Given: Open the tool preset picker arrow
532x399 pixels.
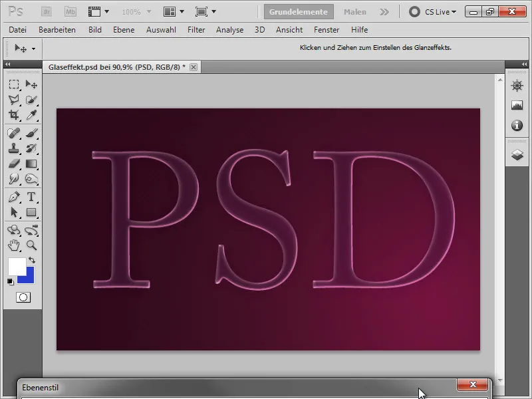Looking at the screenshot, I should tap(34, 49).
